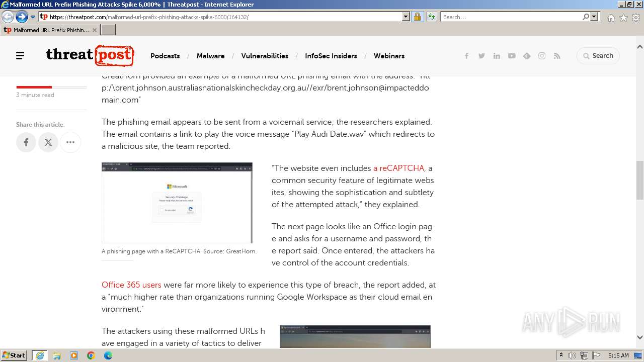Open the Windows Start menu
This screenshot has height=362, width=644.
point(15,355)
